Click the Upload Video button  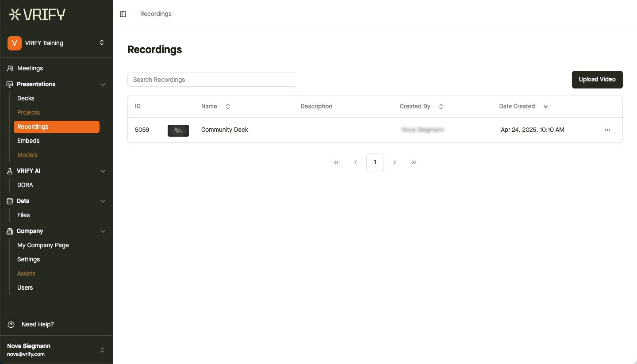coord(597,80)
